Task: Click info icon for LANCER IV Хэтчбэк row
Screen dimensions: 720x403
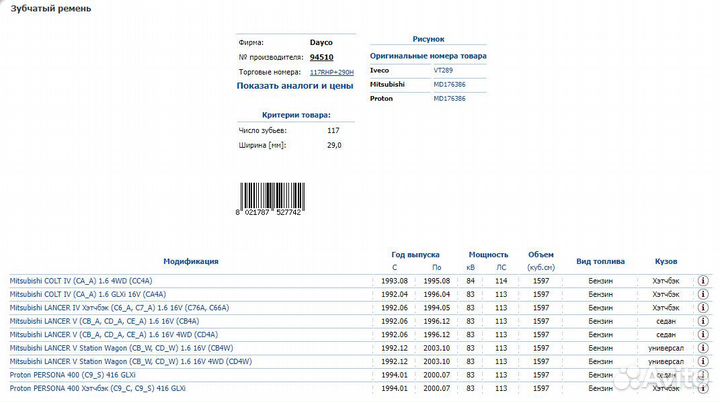Action: click(703, 308)
